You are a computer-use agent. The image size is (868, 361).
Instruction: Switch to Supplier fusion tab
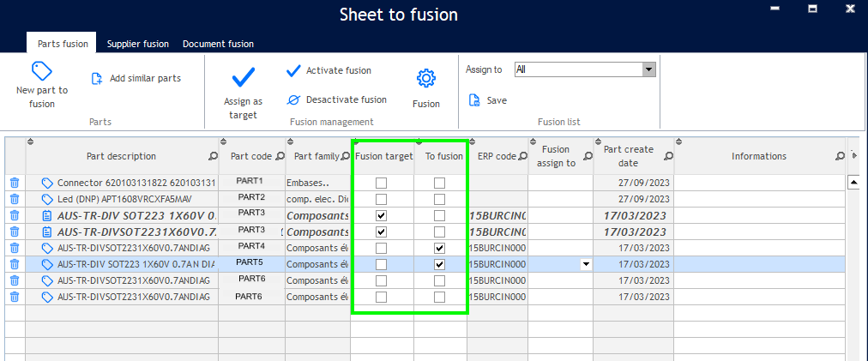[137, 44]
